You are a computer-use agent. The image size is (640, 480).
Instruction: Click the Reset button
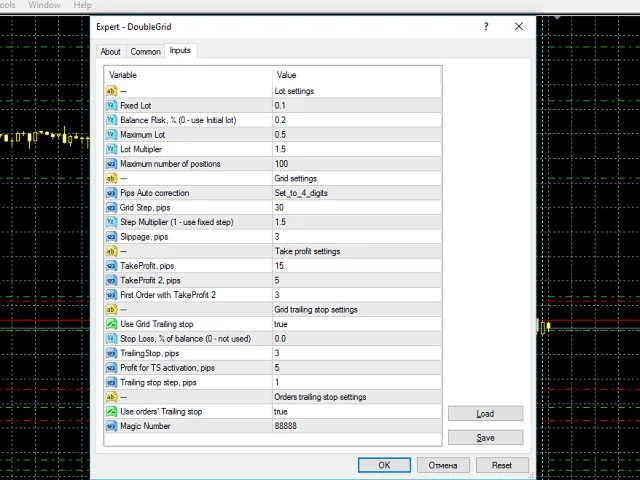(502, 465)
